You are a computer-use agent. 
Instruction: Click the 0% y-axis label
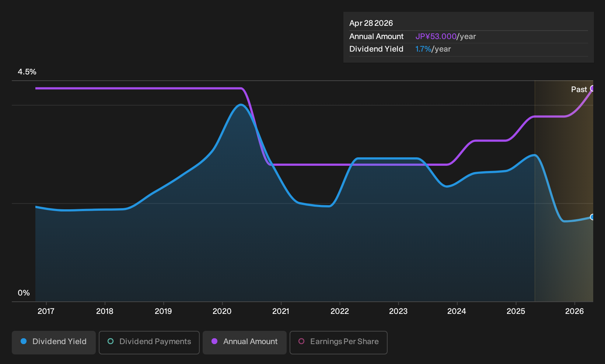(x=24, y=293)
